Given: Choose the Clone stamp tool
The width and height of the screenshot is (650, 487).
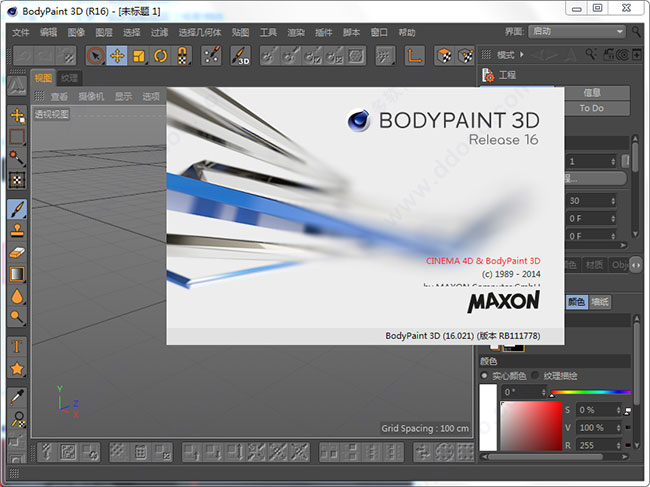Looking at the screenshot, I should coord(17,230).
